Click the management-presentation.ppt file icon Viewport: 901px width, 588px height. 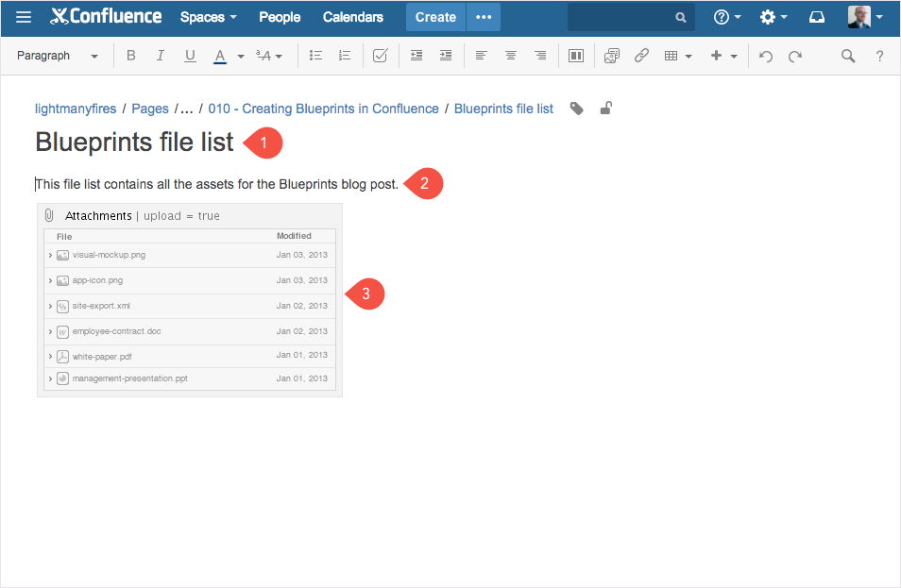click(x=62, y=378)
